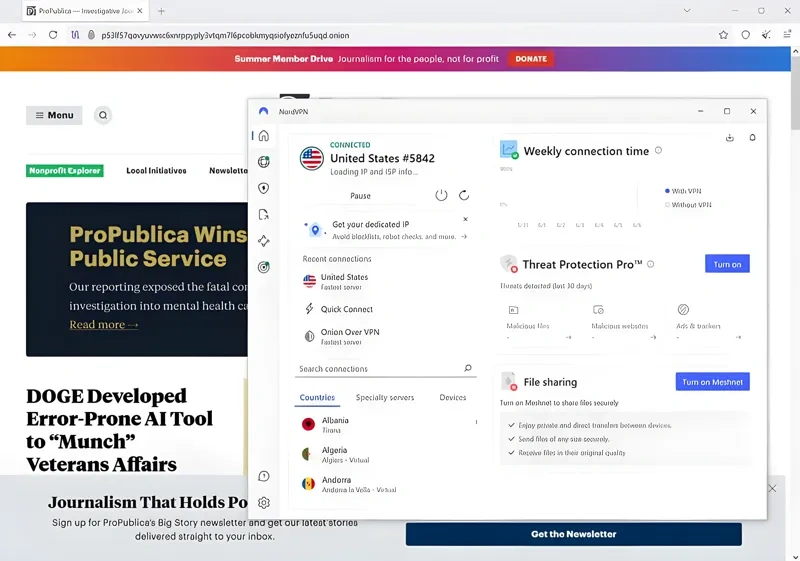The width and height of the screenshot is (800, 561).
Task: Connect to Algeria virtual server
Action: (x=385, y=454)
